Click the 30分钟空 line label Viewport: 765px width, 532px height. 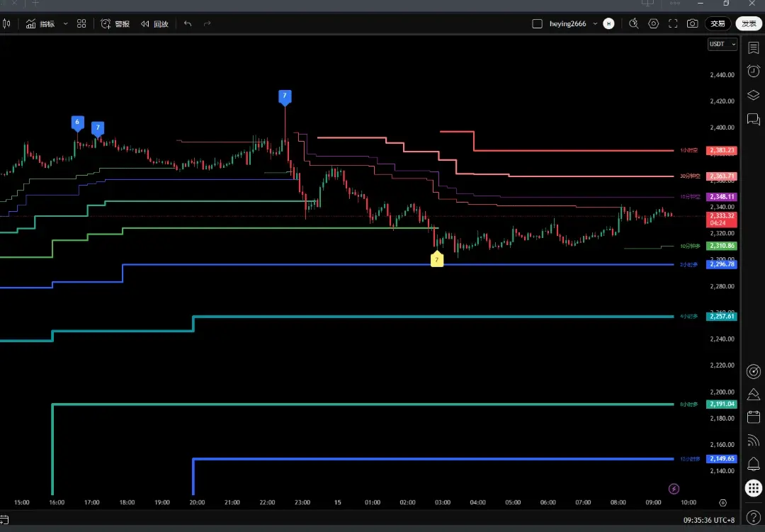point(690,176)
